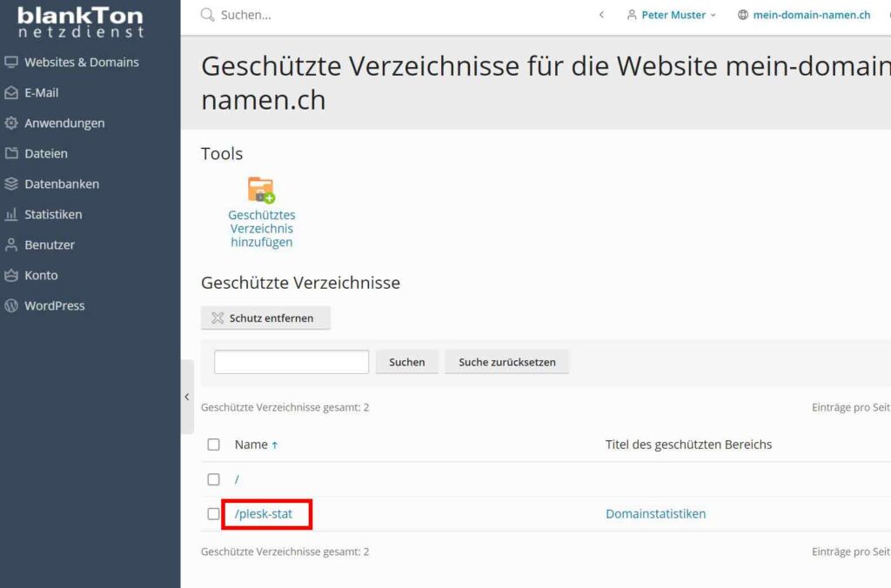Toggle the select-all checkbox beside Name

click(x=214, y=444)
